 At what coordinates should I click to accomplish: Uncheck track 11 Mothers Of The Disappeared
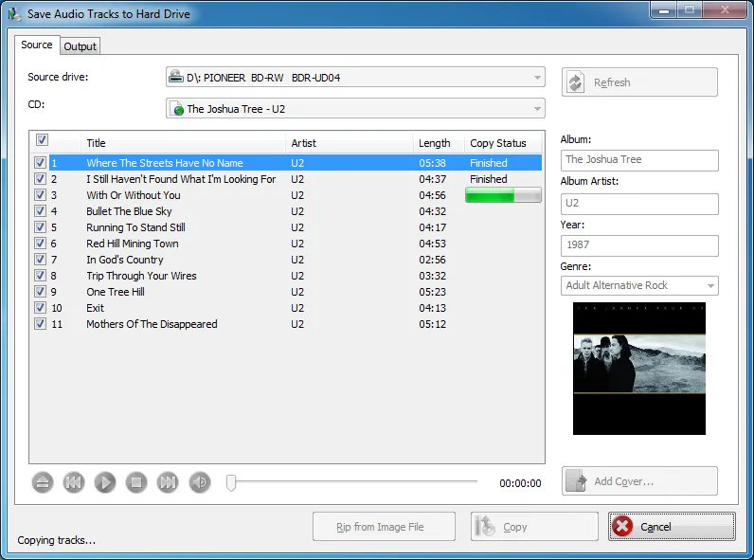click(x=41, y=324)
